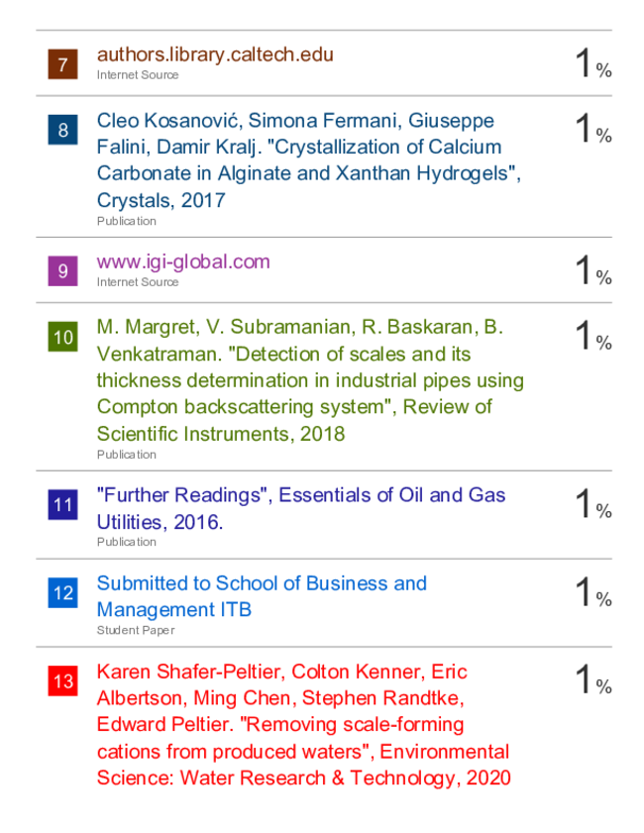Viewport: 644px width, 833px height.
Task: Open School of Business Management ITB submission
Action: coord(262,596)
